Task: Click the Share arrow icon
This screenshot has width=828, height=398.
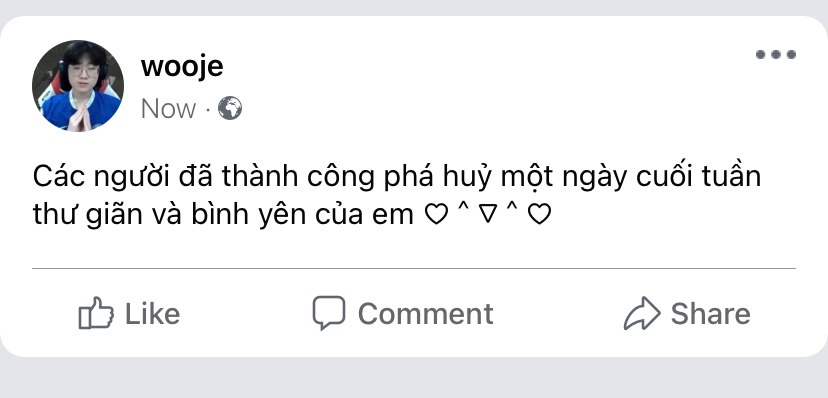Action: click(642, 313)
